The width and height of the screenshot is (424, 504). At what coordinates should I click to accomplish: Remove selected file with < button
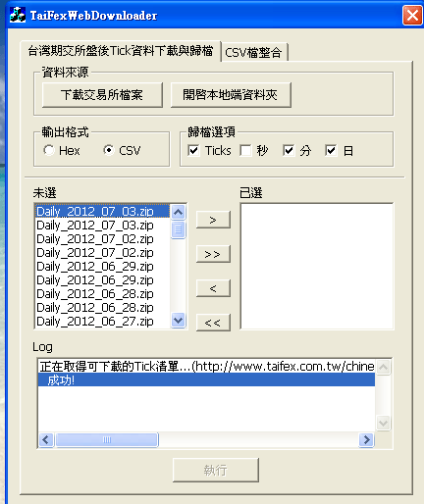point(213,288)
